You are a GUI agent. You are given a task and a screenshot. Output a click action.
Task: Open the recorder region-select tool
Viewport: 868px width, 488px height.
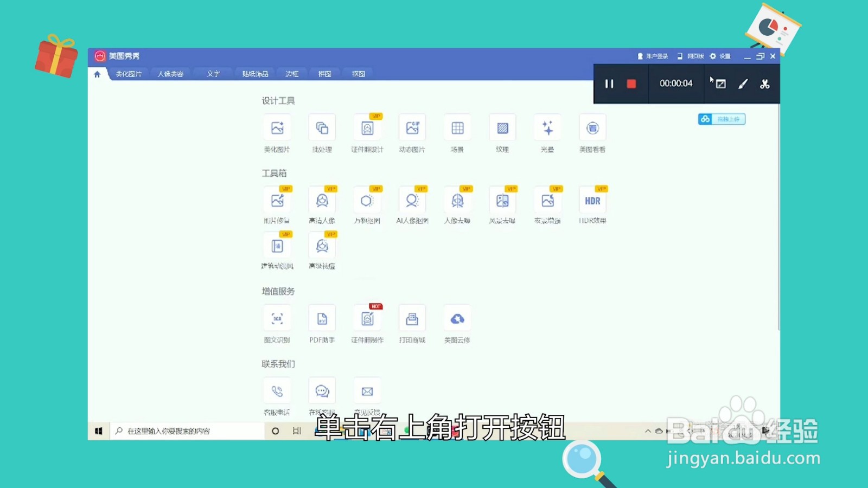[x=721, y=84]
